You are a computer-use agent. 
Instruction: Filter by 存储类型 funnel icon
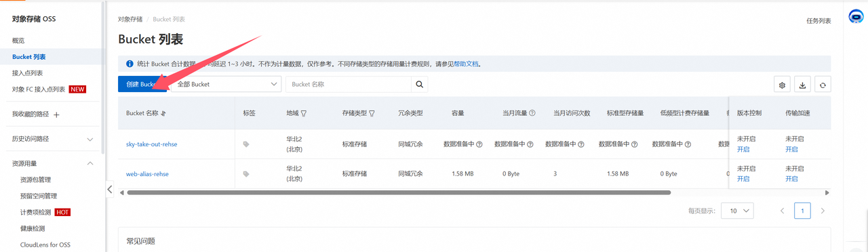[x=372, y=113]
